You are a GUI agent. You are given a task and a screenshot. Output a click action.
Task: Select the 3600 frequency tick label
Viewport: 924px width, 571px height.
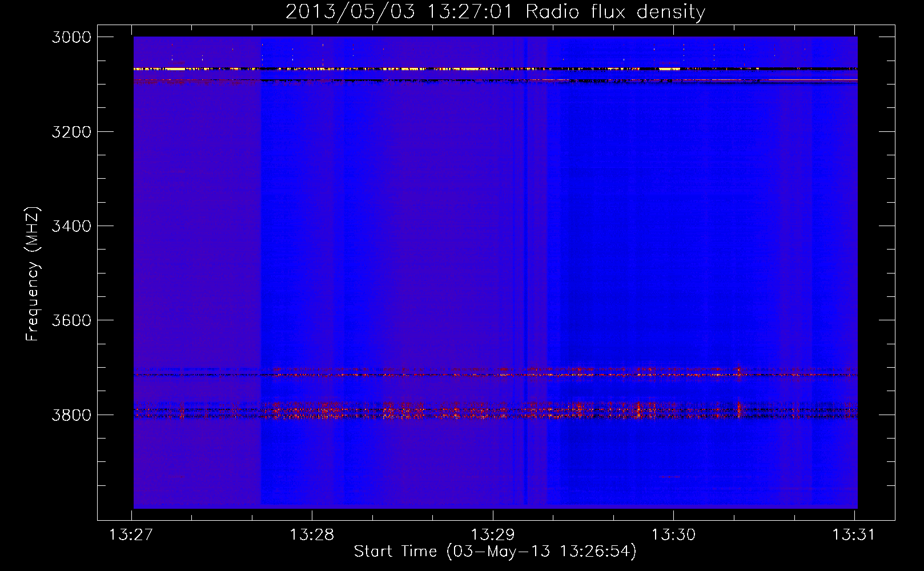tap(71, 320)
